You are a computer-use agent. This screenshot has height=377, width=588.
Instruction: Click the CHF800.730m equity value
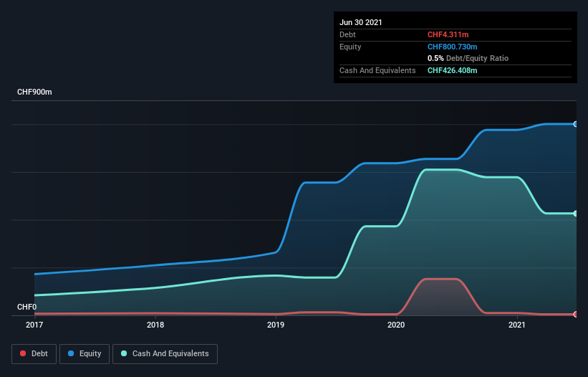(x=452, y=47)
